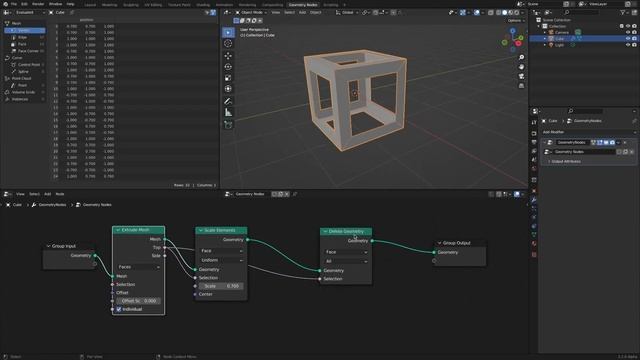Switch to Geometry Nodes workspace tab

303,5
